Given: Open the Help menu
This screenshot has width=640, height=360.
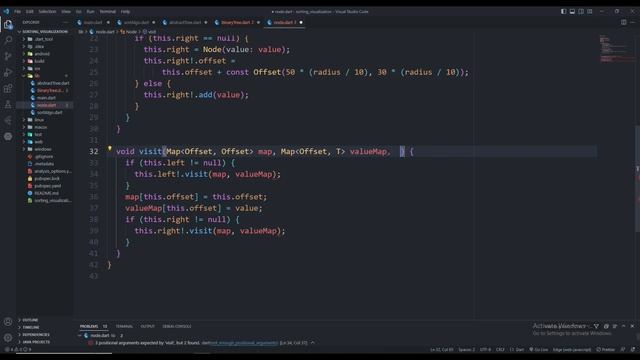Looking at the screenshot, I should [x=125, y=11].
